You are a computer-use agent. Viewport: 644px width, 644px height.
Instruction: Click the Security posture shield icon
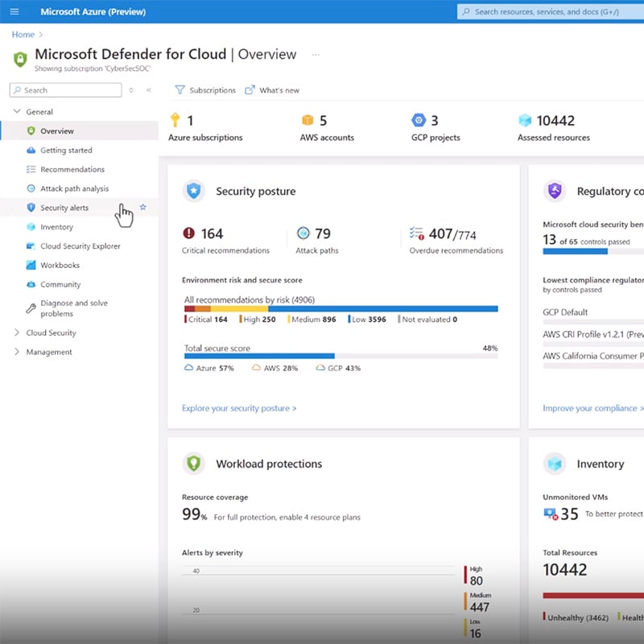pos(192,191)
